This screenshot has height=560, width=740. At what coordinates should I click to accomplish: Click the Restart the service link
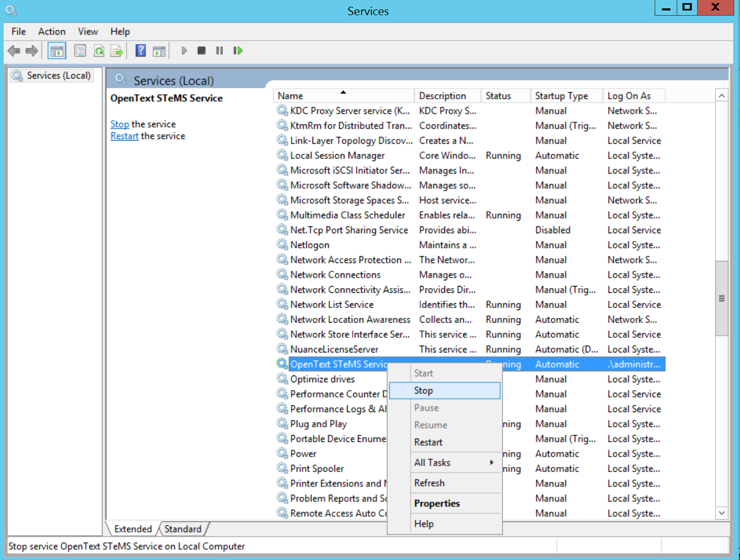tap(125, 136)
